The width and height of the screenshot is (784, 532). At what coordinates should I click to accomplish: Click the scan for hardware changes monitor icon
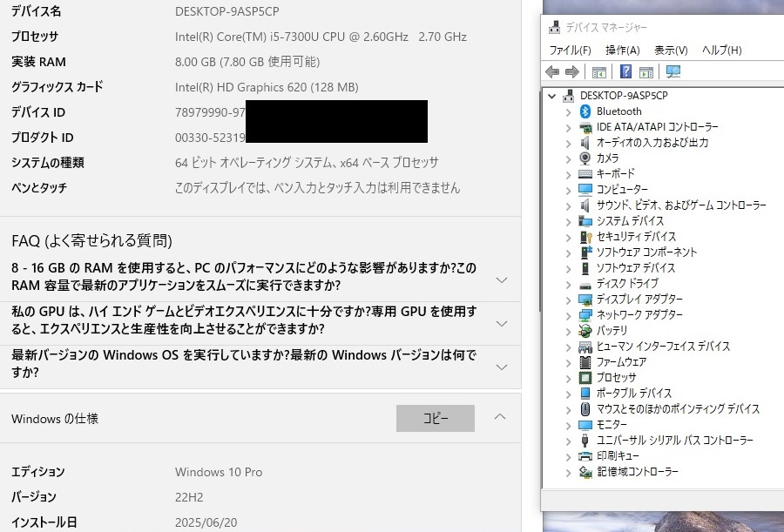673,71
